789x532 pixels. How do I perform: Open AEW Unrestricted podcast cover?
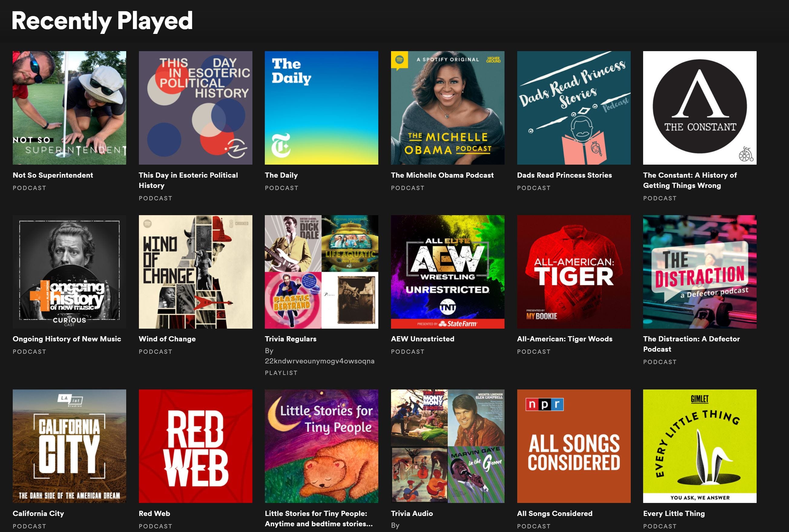448,272
